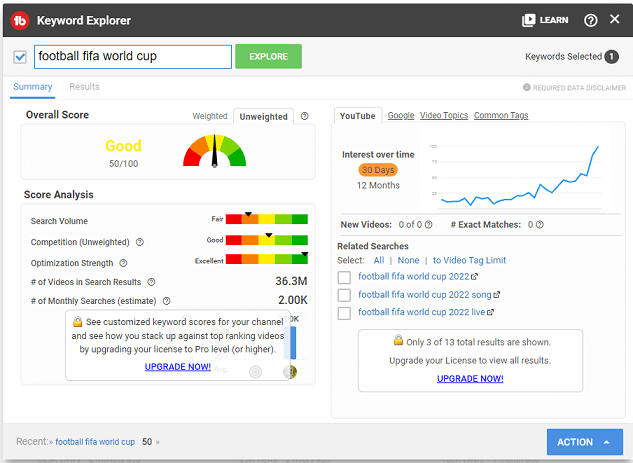Check the world cup 2022 song box
The height and width of the screenshot is (463, 633).
(x=344, y=295)
